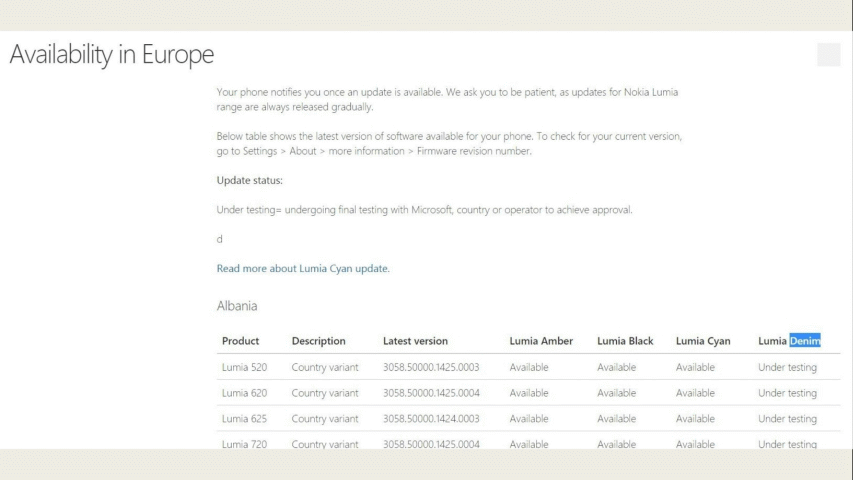
Task: Click Country variant description for Lumia 625
Action: 325,419
